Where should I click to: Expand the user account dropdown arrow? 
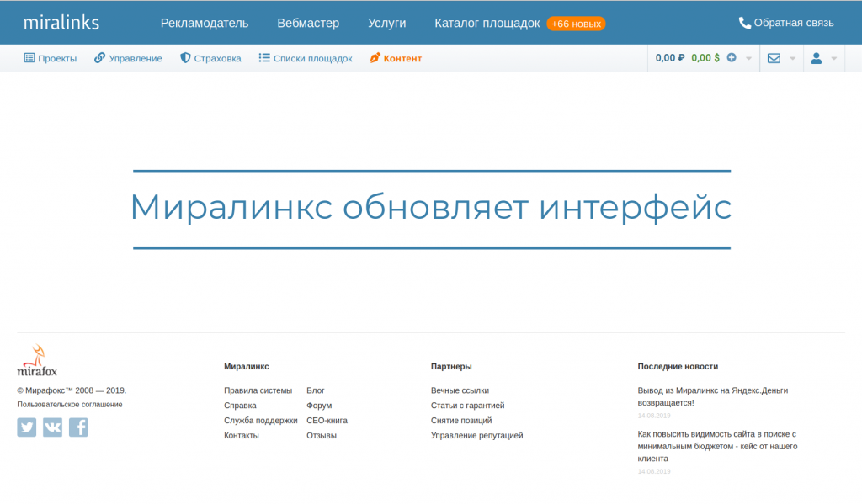pyautogui.click(x=834, y=58)
